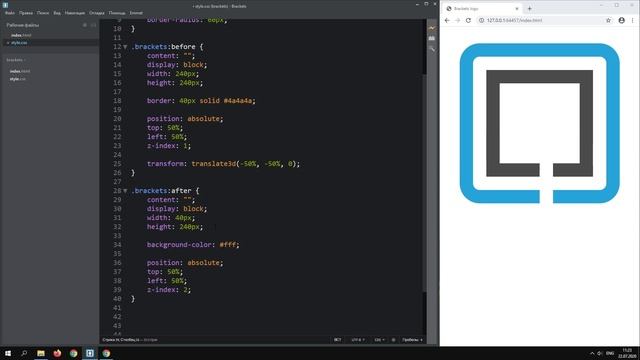Click the Chrome address bar URL
The image size is (640, 360).
point(514,20)
